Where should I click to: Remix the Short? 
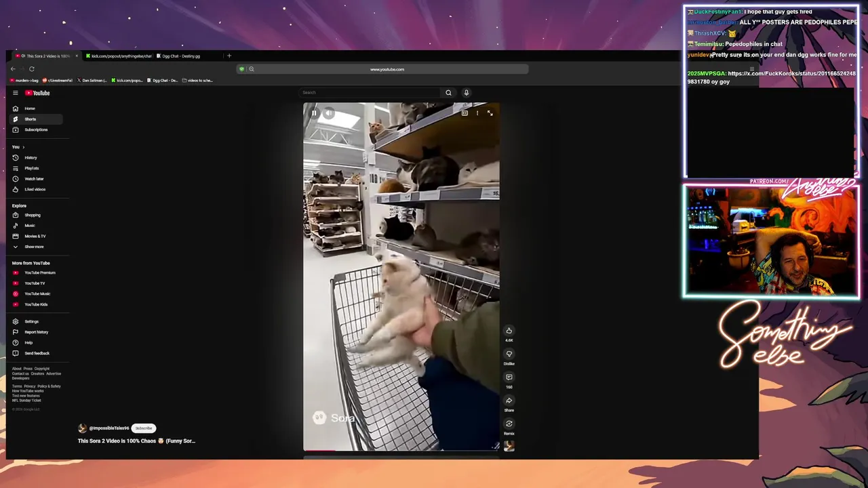coord(509,424)
